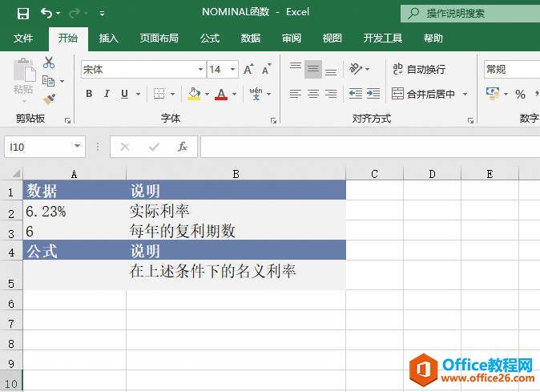Switch to the 页面布局 ribbon tab
The width and height of the screenshot is (540, 392).
click(159, 38)
